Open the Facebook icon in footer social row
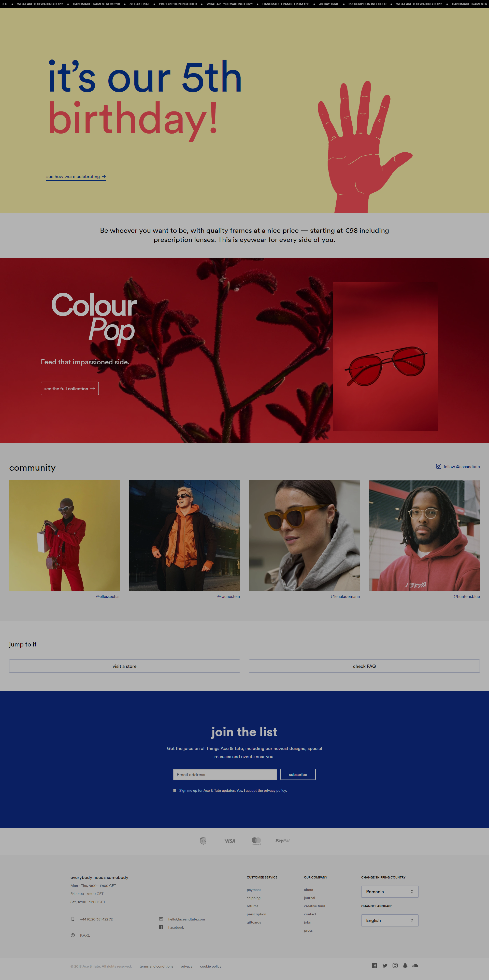Viewport: 489px width, 980px height. pos(375,965)
